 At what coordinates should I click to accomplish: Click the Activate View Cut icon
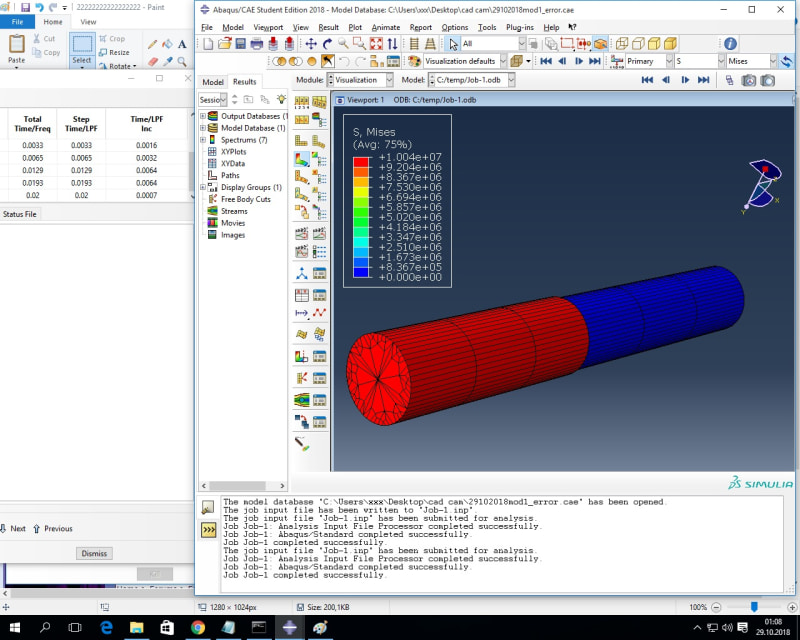(302, 356)
